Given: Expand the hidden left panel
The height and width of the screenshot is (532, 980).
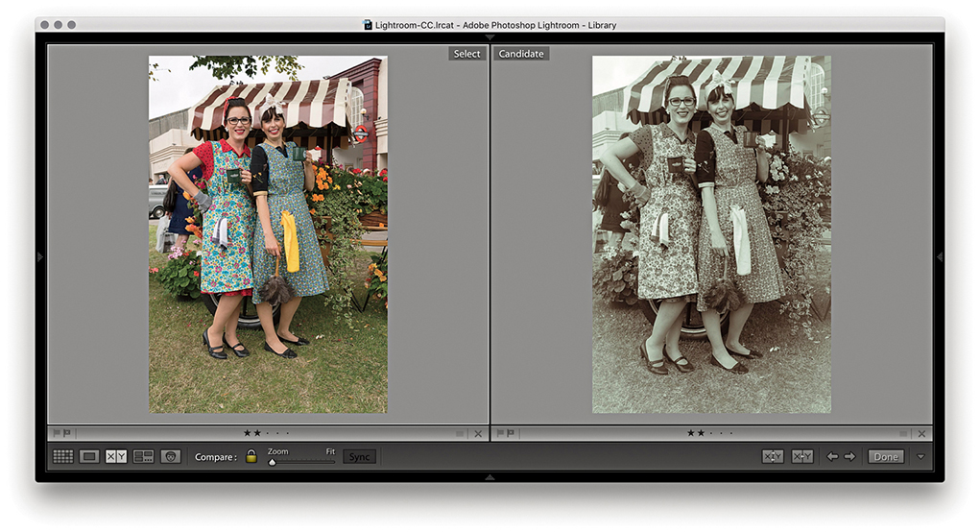Looking at the screenshot, I should click(x=39, y=256).
